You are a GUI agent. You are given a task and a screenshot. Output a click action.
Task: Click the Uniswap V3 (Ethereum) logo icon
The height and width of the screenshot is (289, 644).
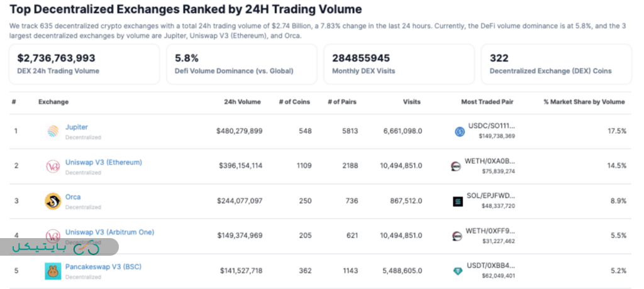53,166
